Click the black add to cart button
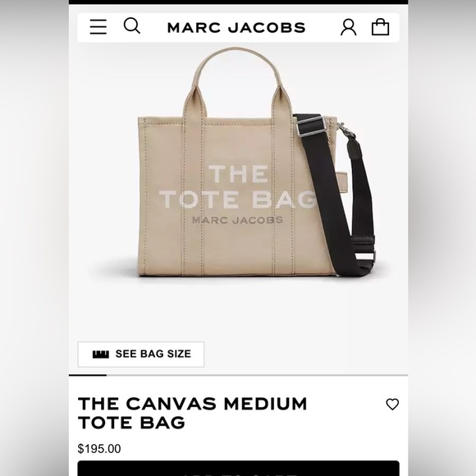Screen dimensions: 476x476 click(238, 469)
